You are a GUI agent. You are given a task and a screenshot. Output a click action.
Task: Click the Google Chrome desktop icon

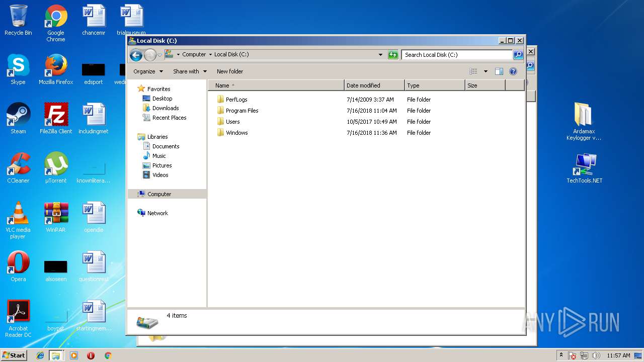pyautogui.click(x=56, y=23)
